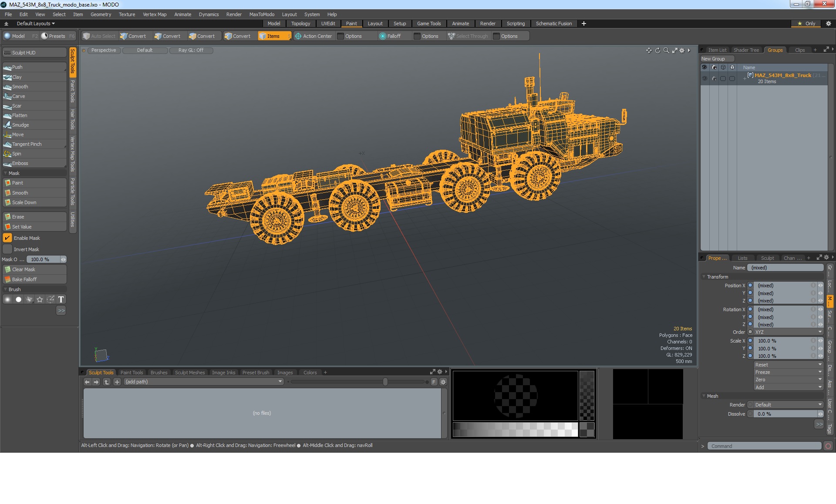This screenshot has height=504, width=836.
Task: Open the Freeze transform dropdown
Action: [789, 372]
